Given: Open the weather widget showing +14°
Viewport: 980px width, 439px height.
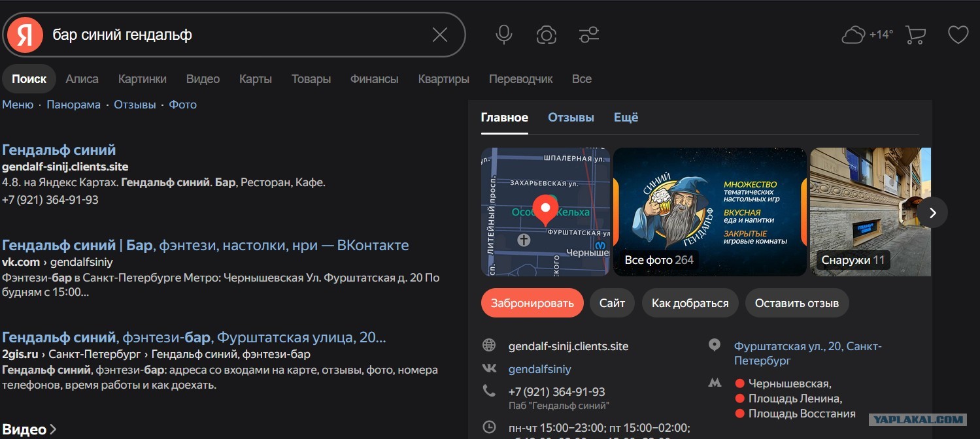Looking at the screenshot, I should coord(867,35).
